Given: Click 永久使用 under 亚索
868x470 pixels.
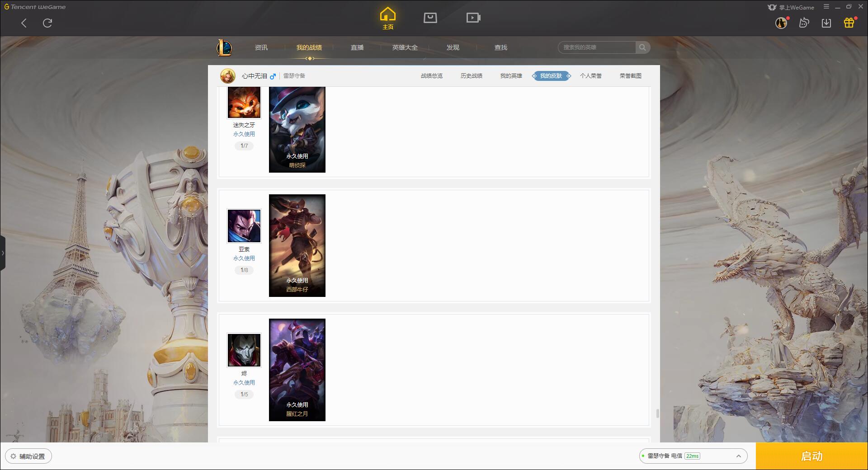Looking at the screenshot, I should tap(244, 258).
